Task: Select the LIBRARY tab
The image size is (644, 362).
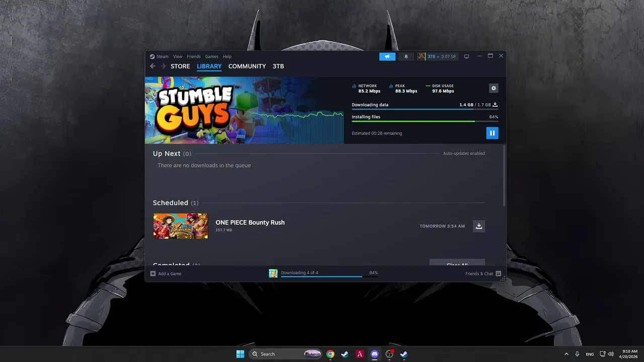Action: pyautogui.click(x=209, y=66)
